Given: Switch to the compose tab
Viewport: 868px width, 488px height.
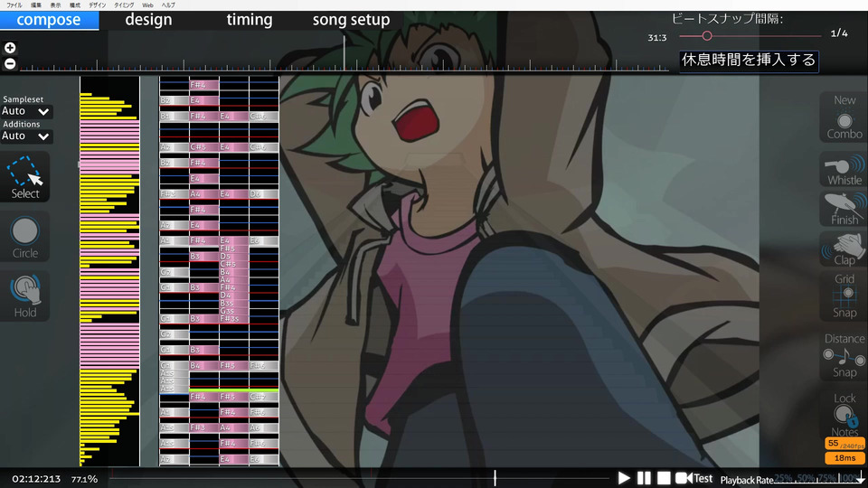Looking at the screenshot, I should click(x=49, y=20).
